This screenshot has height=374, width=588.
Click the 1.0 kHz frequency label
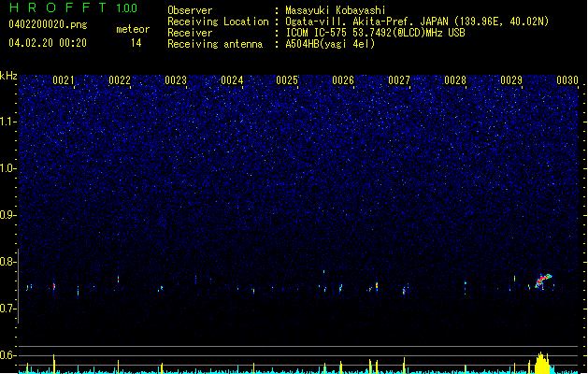[8, 168]
